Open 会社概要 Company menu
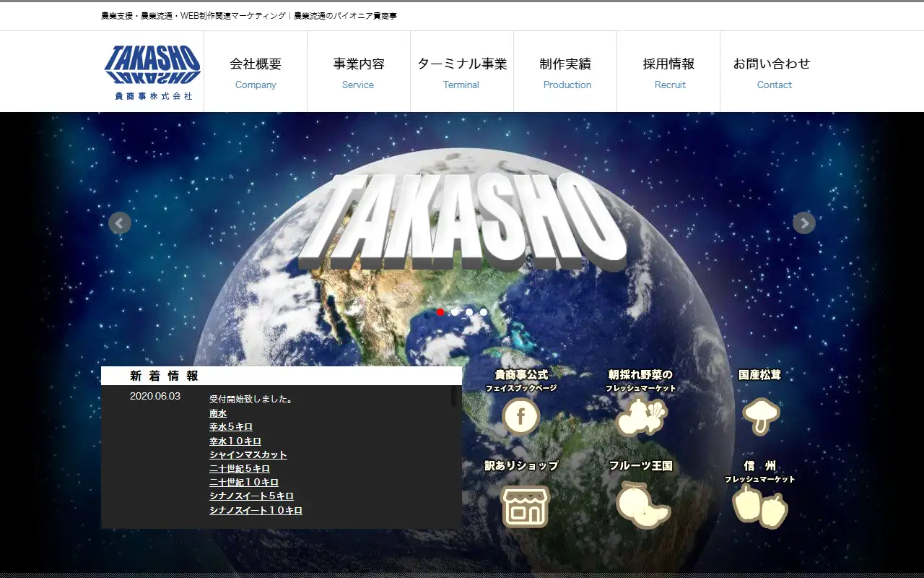 (256, 72)
